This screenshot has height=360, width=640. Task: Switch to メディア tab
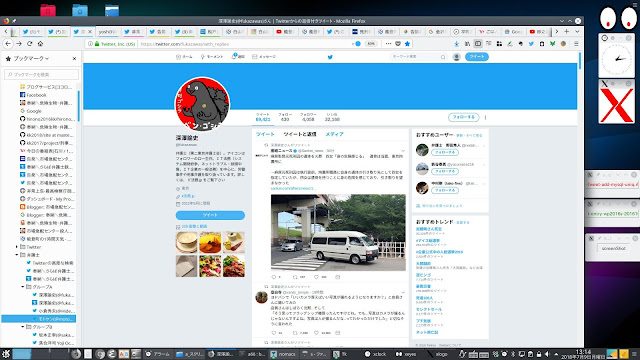point(334,134)
